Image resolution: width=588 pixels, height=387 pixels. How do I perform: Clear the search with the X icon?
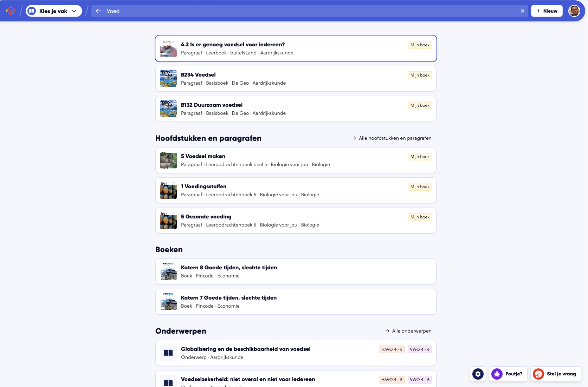pyautogui.click(x=522, y=11)
